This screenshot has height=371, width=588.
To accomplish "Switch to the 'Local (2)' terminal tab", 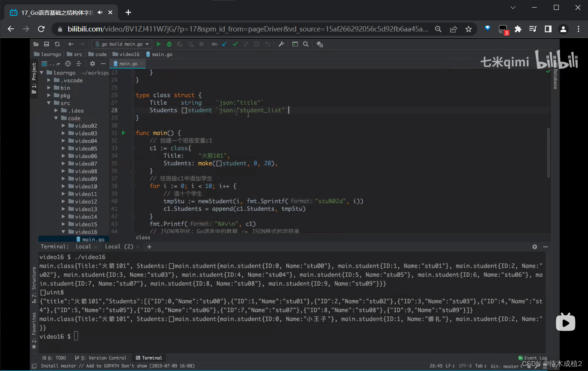I will pos(119,247).
